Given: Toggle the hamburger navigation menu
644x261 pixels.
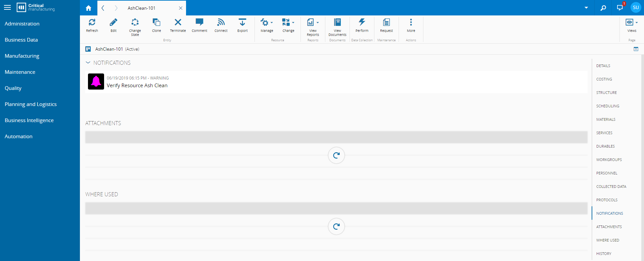Looking at the screenshot, I should point(7,7).
